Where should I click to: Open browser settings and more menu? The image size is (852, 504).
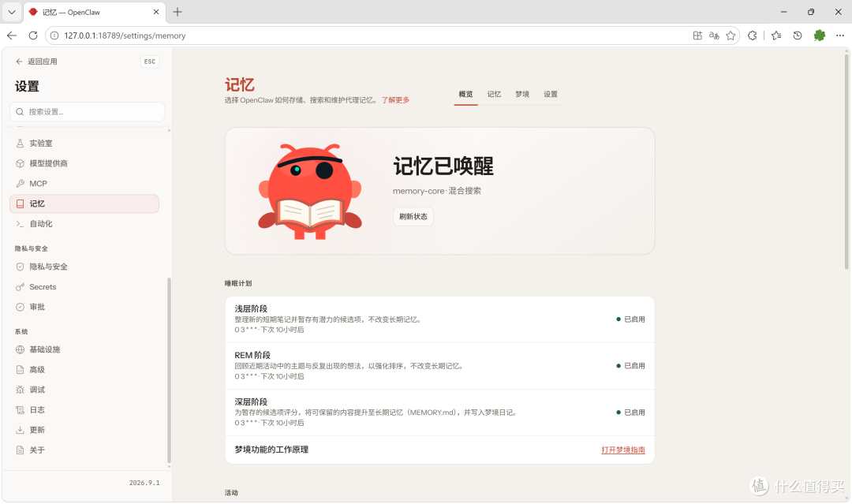[x=840, y=35]
